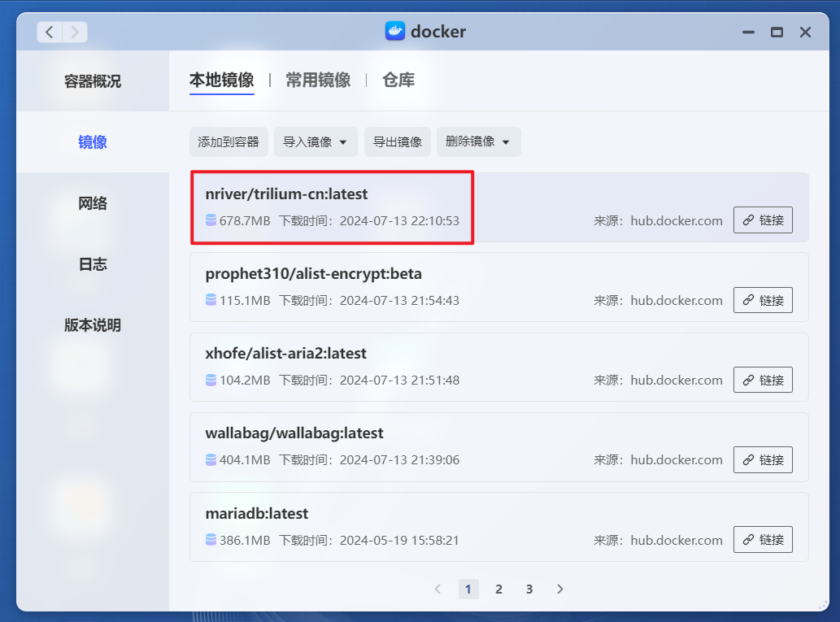Open 日志 from the sidebar

[x=92, y=263]
